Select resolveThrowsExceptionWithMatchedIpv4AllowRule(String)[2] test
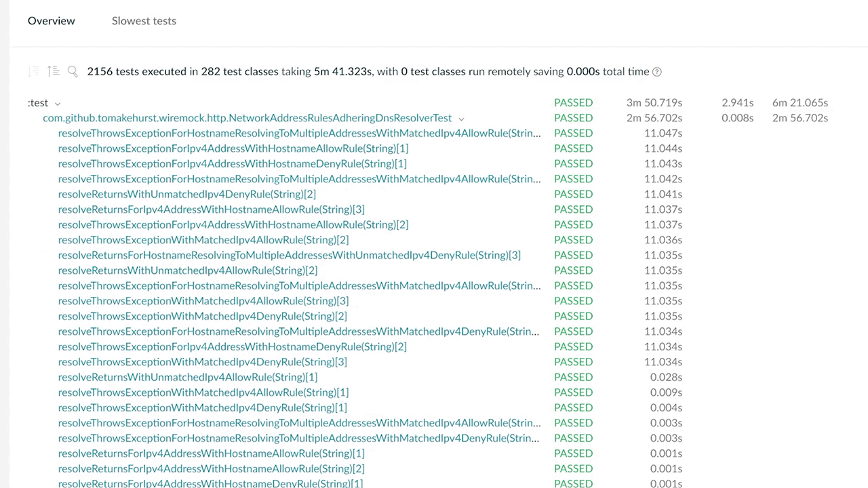868x488 pixels. pyautogui.click(x=203, y=240)
